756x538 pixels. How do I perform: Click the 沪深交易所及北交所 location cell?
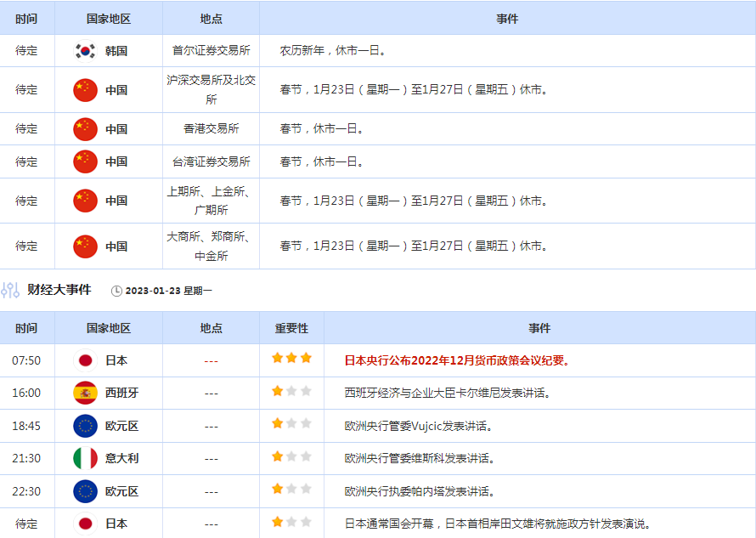[211, 89]
